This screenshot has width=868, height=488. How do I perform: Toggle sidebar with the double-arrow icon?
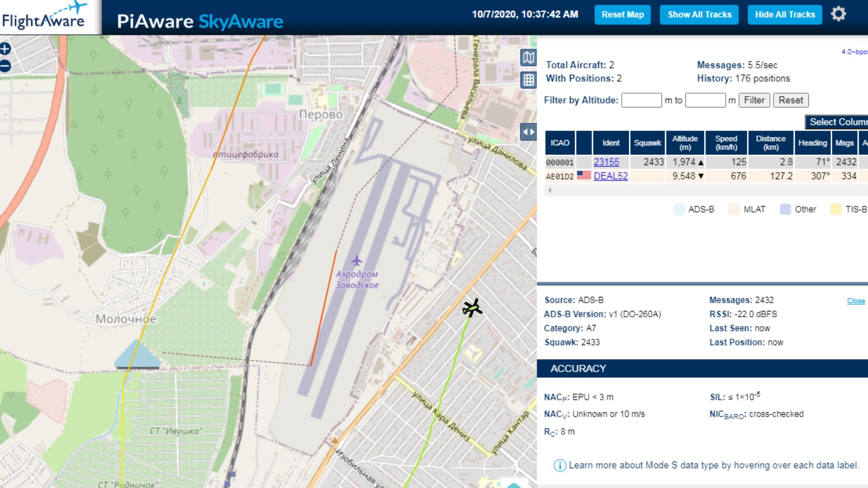pos(528,132)
